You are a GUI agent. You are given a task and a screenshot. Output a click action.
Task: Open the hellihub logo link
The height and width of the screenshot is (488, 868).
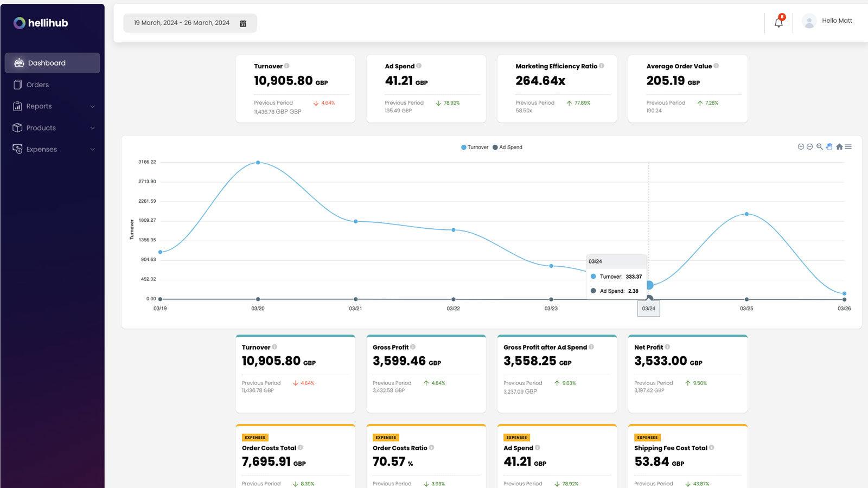41,23
